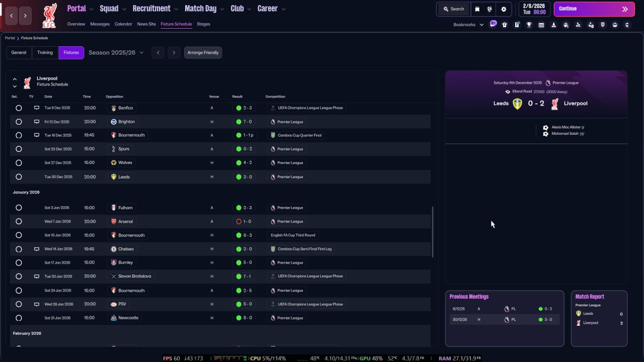Open the Stages tab
The image size is (644, 362).
(203, 24)
